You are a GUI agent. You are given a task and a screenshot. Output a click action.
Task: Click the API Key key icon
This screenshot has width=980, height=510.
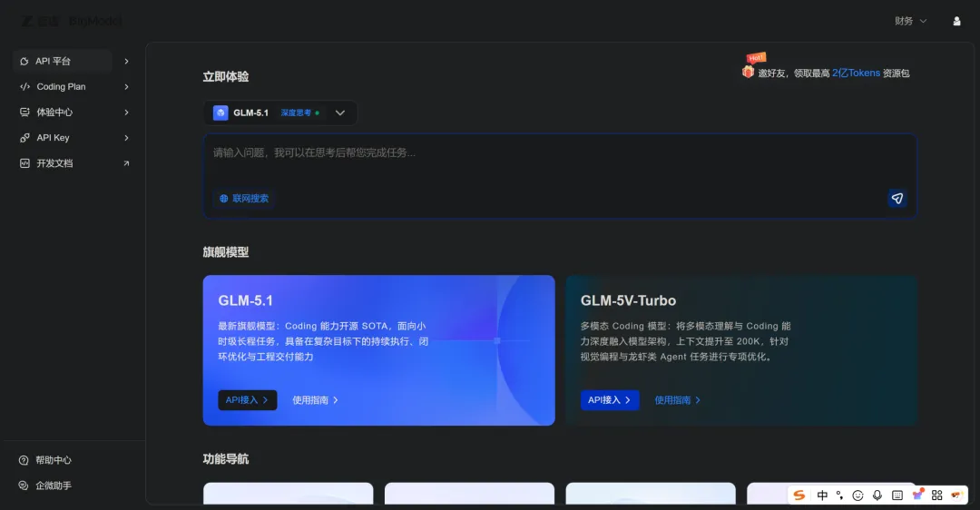pyautogui.click(x=24, y=138)
